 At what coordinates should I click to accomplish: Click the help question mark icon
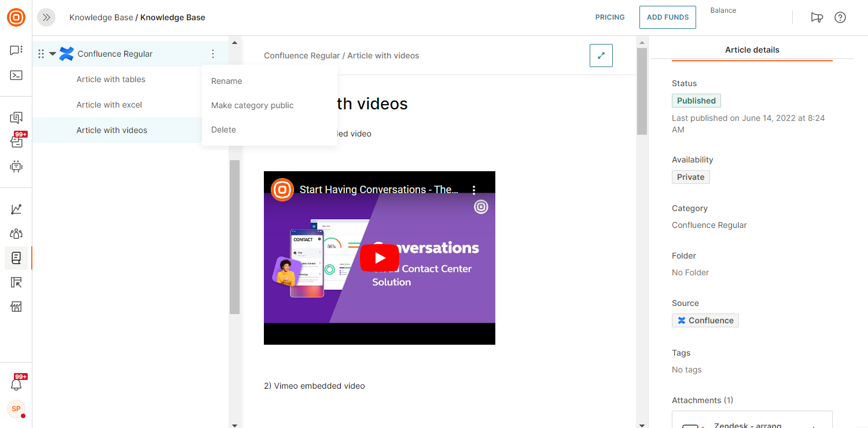840,17
